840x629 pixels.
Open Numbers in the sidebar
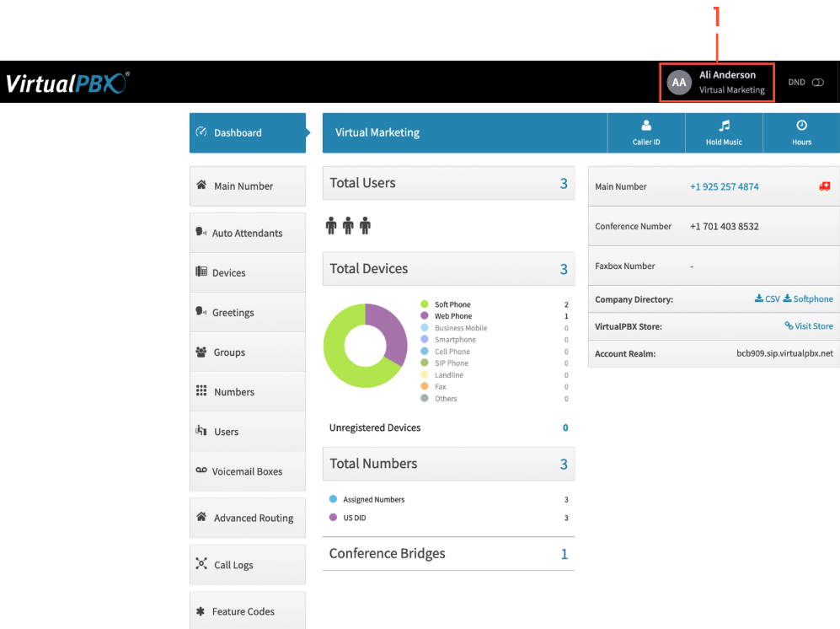[248, 391]
